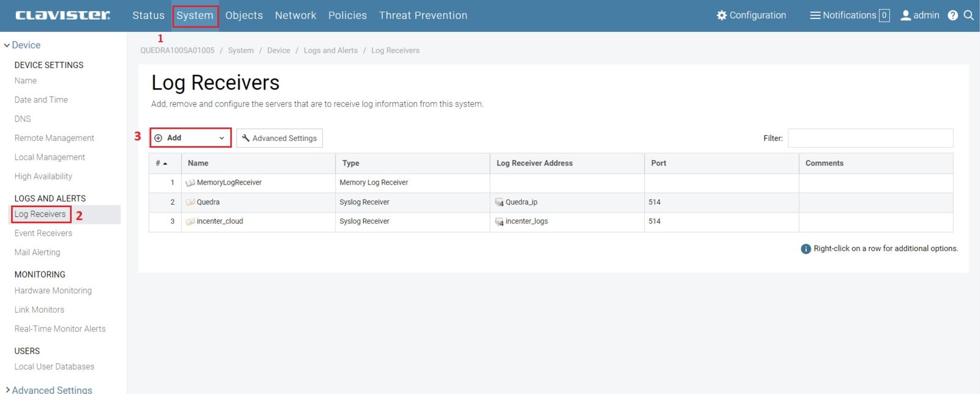Screen dimensions: 980x394
Task: Click the Configuration gear icon
Action: [x=722, y=15]
